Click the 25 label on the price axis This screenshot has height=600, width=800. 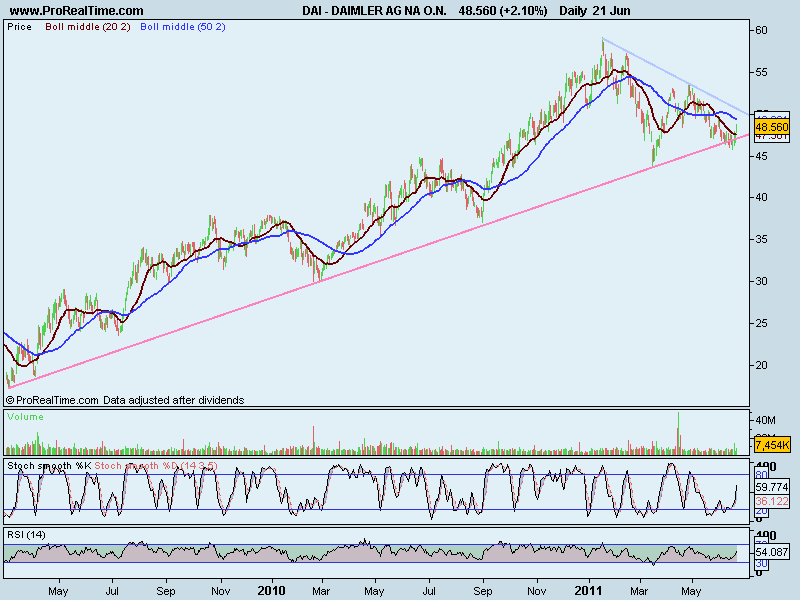click(761, 323)
